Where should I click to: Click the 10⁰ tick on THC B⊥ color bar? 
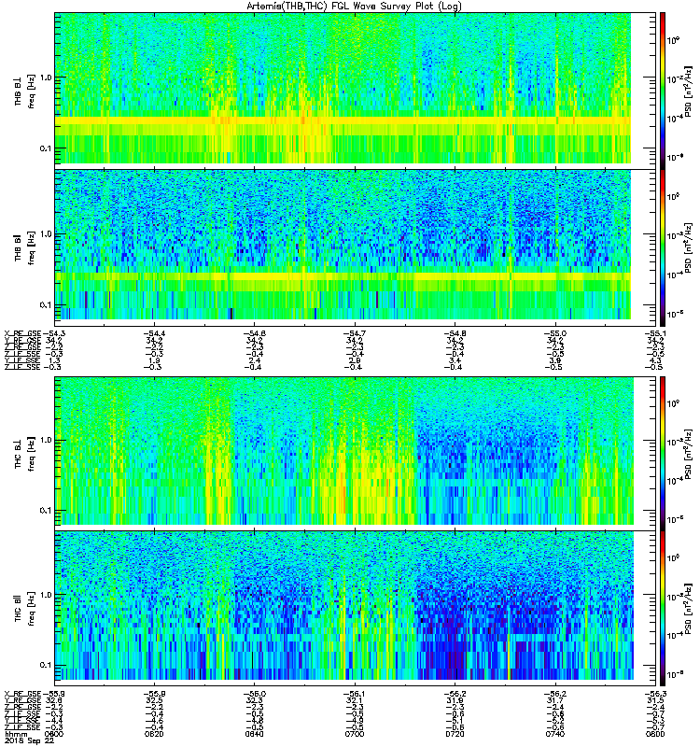(x=673, y=403)
